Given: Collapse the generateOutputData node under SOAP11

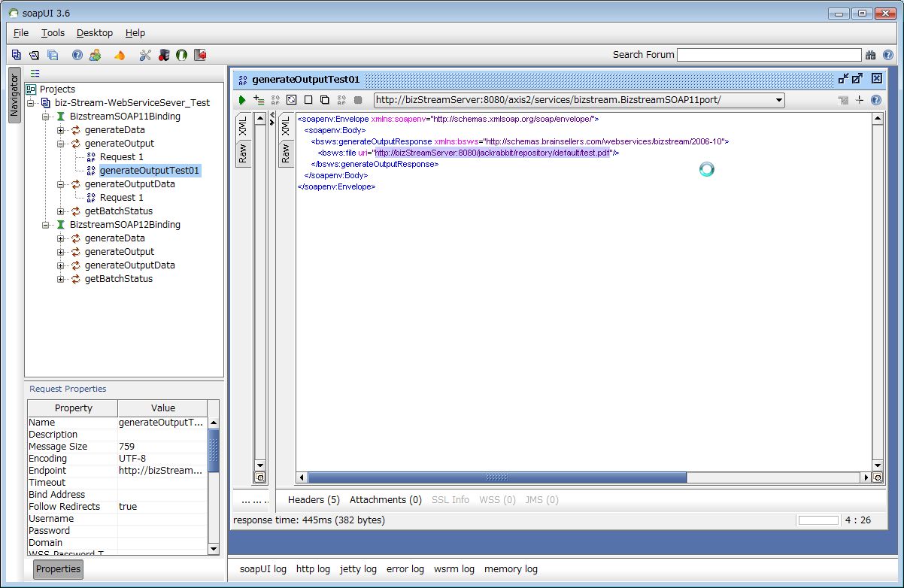Looking at the screenshot, I should point(61,184).
